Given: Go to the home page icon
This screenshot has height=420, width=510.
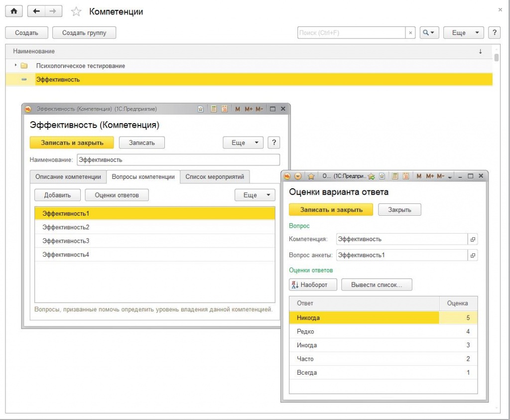Looking at the screenshot, I should point(14,11).
